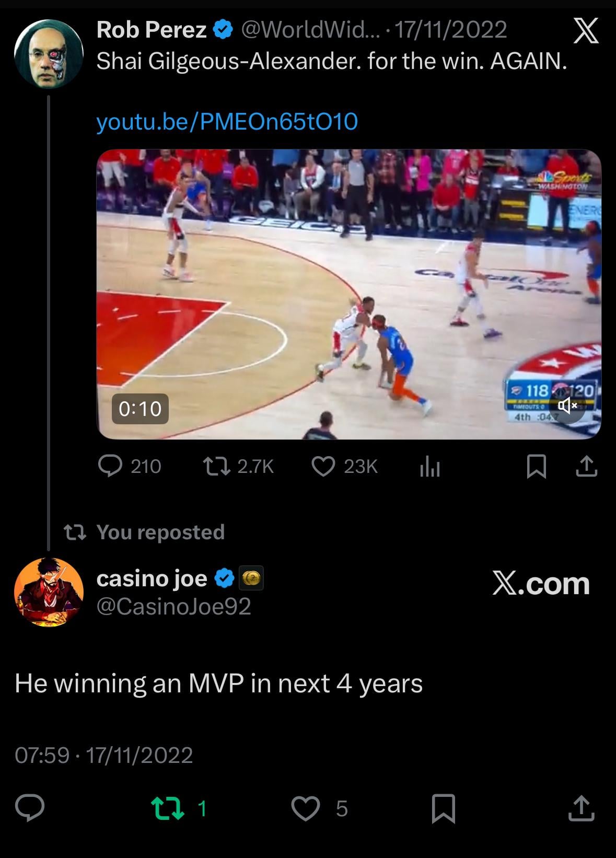Screen dimensions: 616x858
Task: Open casino joe's profile avatar
Action: click(x=49, y=592)
